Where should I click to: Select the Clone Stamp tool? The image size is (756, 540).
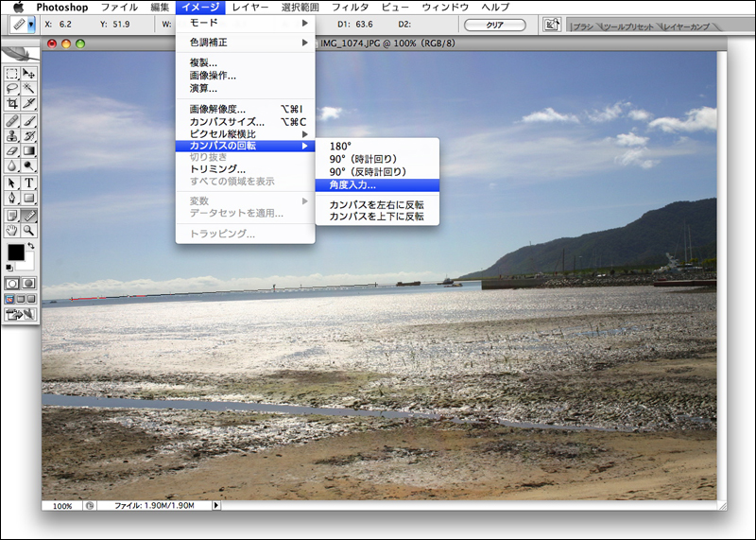click(x=12, y=135)
